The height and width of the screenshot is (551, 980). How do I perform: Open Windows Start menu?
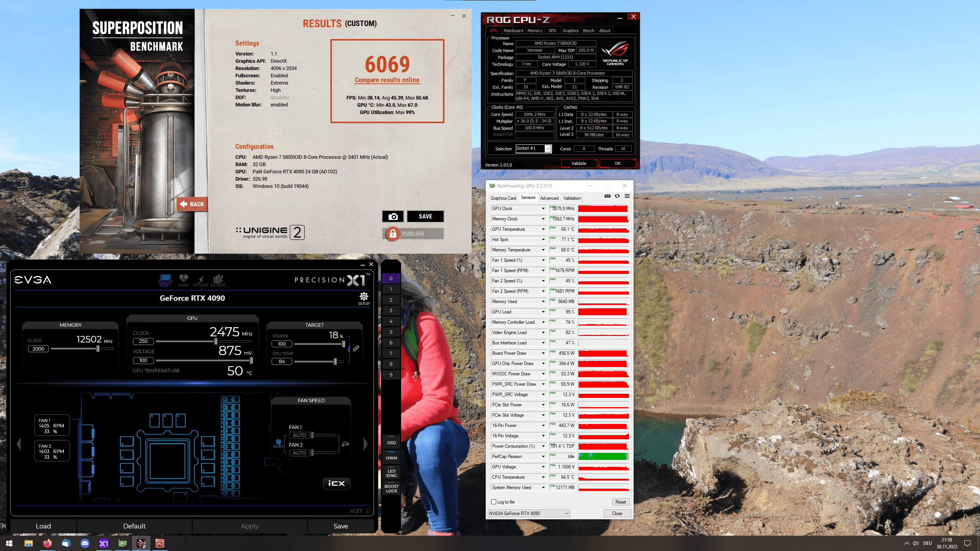coord(9,543)
